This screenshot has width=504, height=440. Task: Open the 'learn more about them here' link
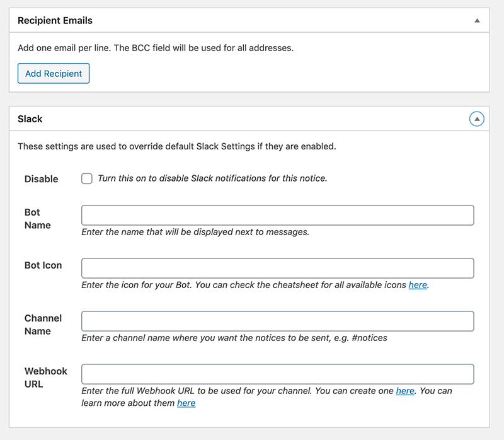click(186, 403)
